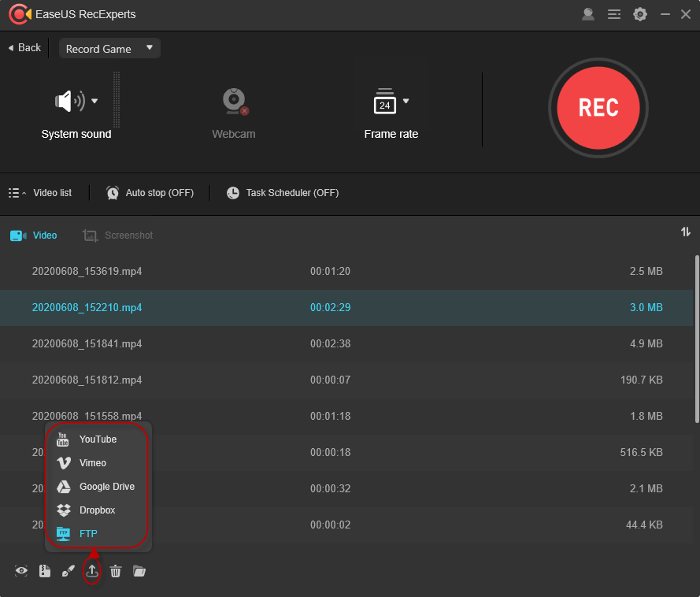Choose YouTube from the upload menu
This screenshot has width=700, height=597.
click(98, 439)
